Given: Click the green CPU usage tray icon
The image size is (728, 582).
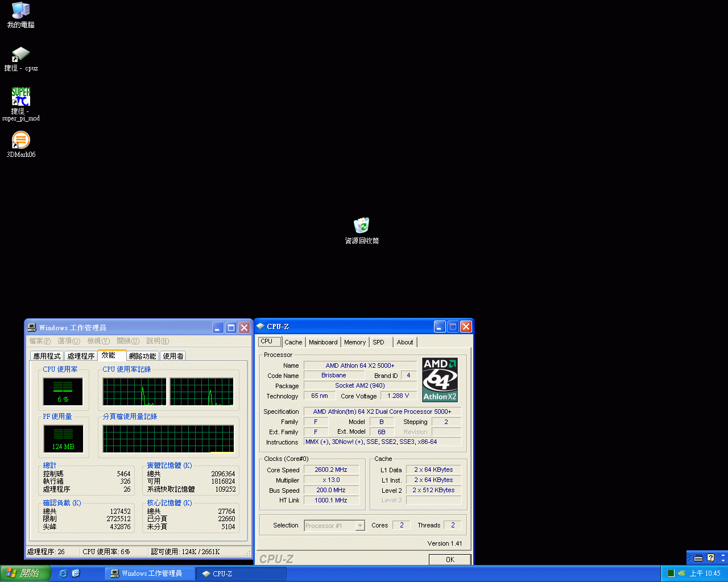Looking at the screenshot, I should [671, 573].
